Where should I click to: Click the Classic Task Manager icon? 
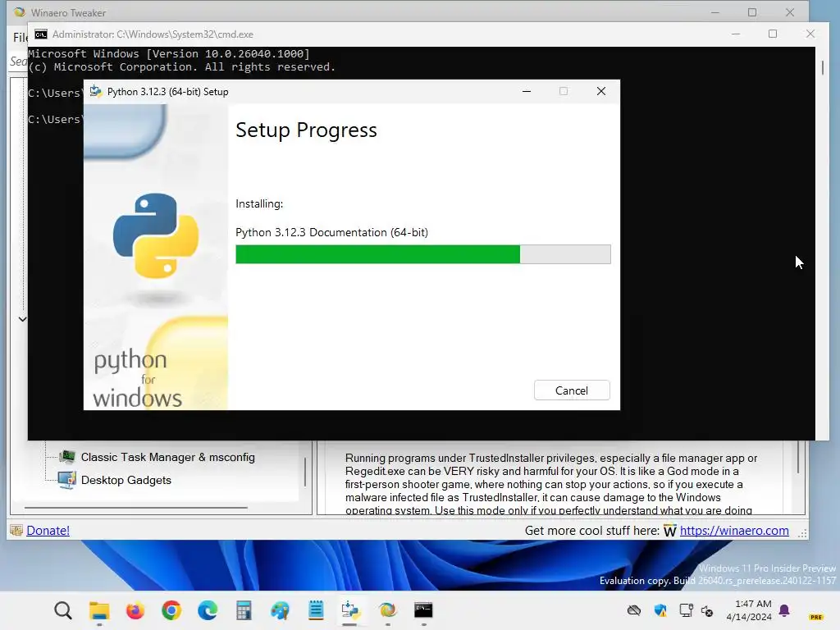pyautogui.click(x=67, y=457)
